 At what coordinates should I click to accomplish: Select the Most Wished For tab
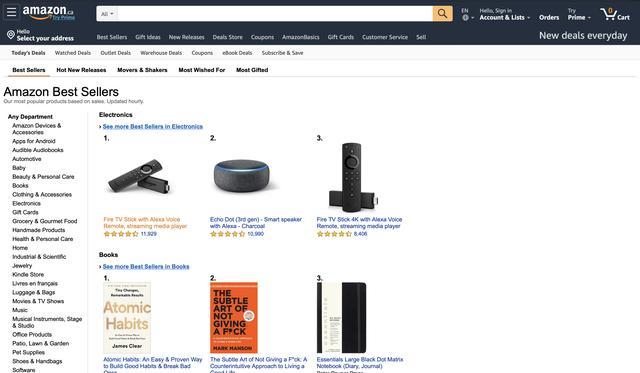[202, 70]
